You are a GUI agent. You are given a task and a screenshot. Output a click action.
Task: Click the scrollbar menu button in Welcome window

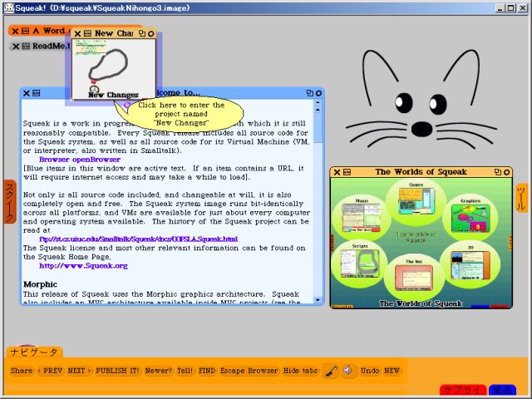(318, 102)
